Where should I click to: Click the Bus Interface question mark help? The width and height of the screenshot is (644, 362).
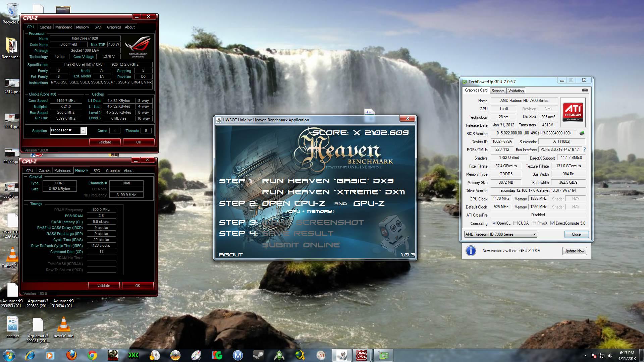click(585, 149)
